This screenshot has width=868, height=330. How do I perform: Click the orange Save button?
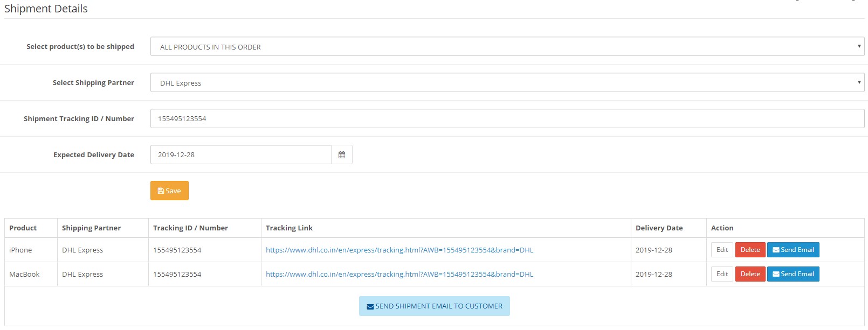(x=169, y=191)
